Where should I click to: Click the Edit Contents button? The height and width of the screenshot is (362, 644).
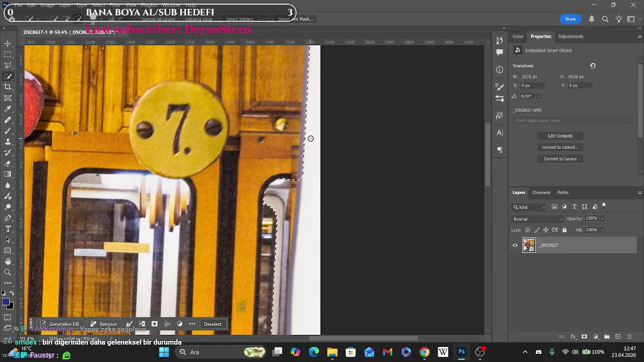(x=560, y=136)
